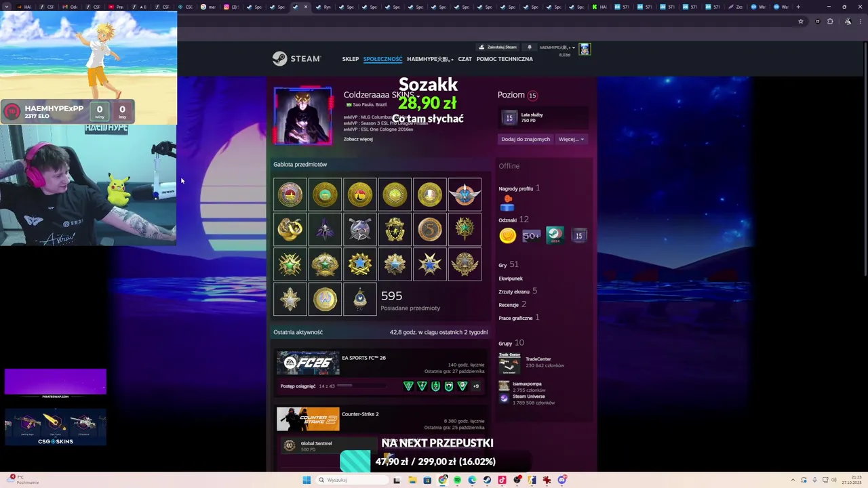Viewport: 868px width, 488px height.
Task: Click the Steam logo in header
Action: (x=296, y=59)
